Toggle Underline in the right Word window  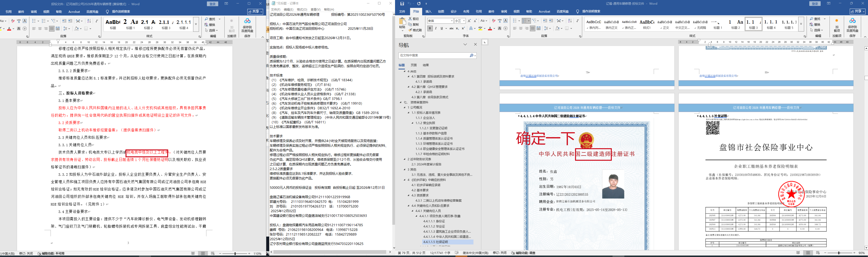[x=442, y=29]
